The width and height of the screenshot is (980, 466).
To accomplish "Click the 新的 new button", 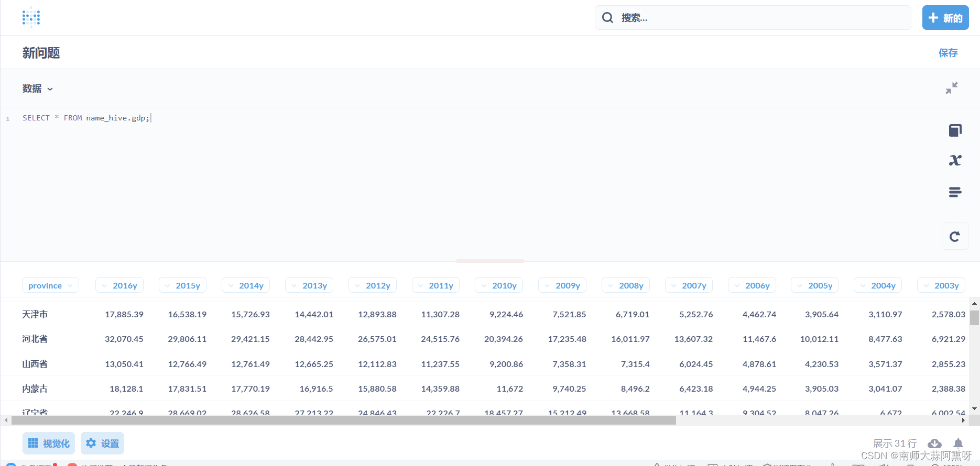I will point(945,18).
